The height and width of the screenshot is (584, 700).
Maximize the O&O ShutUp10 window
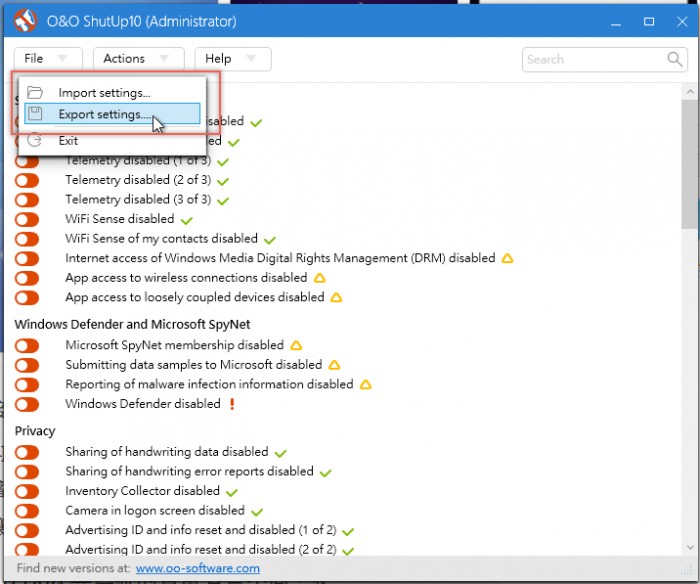tap(649, 21)
